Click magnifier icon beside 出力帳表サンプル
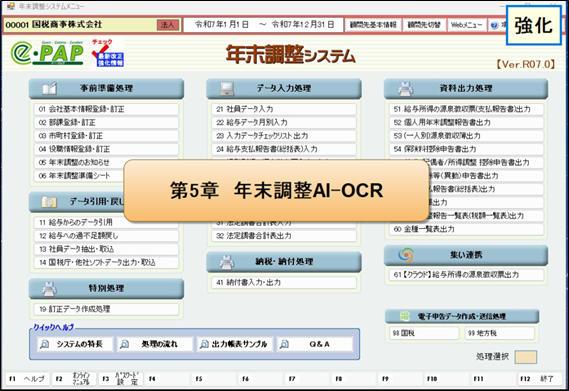The image size is (569, 391). 204,344
